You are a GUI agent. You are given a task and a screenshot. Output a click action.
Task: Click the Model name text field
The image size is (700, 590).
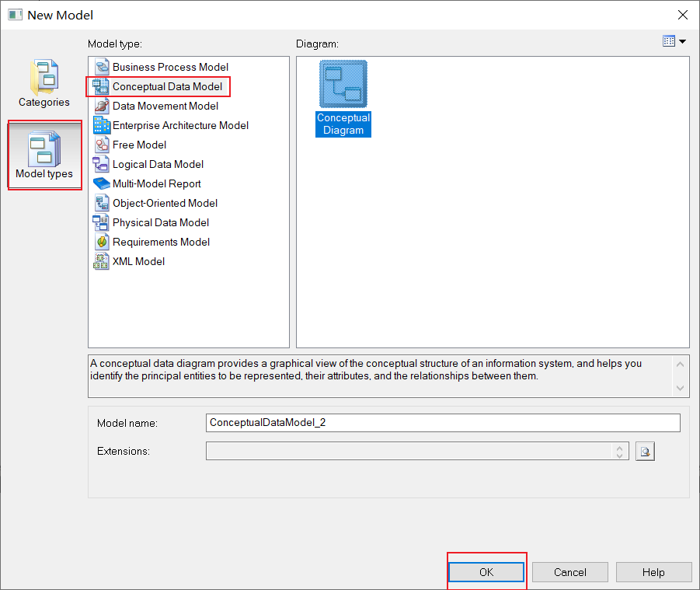click(443, 423)
